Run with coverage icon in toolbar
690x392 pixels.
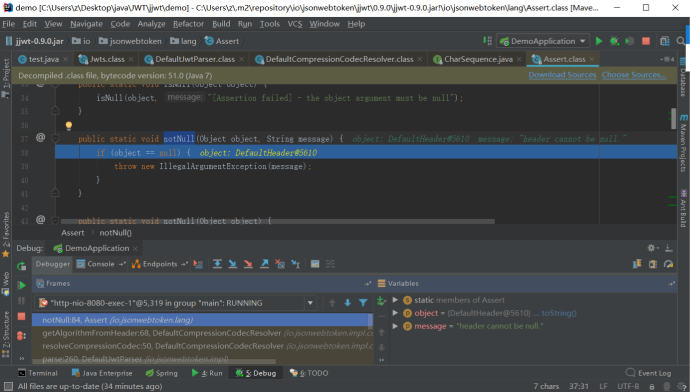click(x=630, y=41)
